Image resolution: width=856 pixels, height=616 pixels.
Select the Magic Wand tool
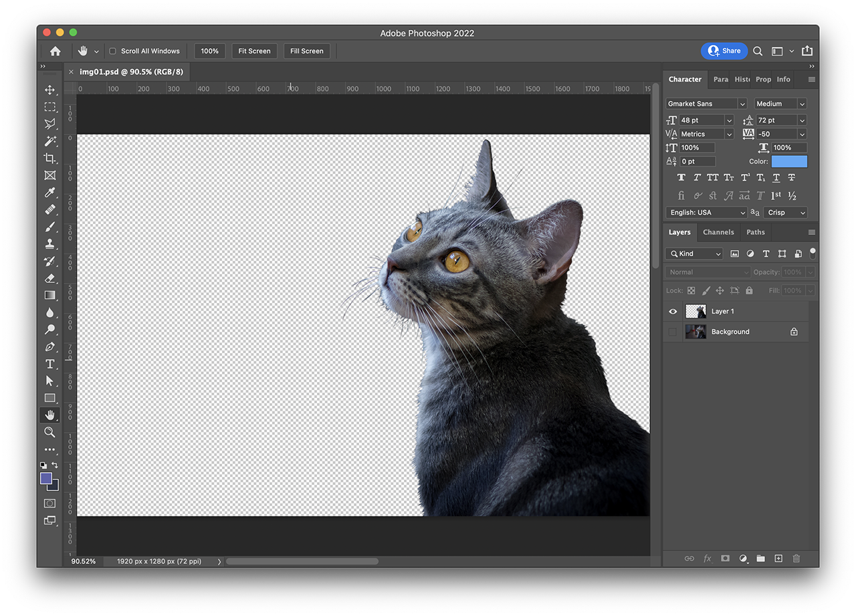coord(50,141)
